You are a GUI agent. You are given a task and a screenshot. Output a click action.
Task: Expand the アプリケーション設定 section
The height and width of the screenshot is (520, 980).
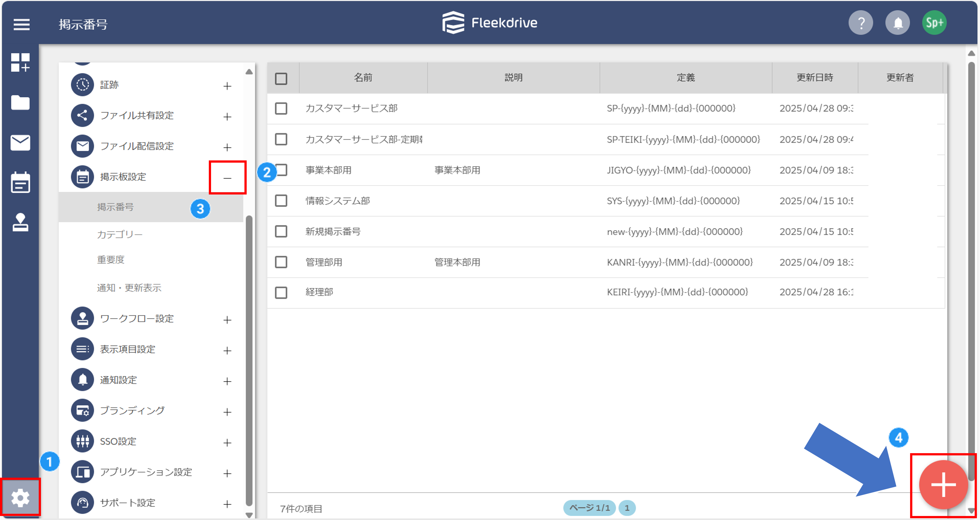[227, 474]
